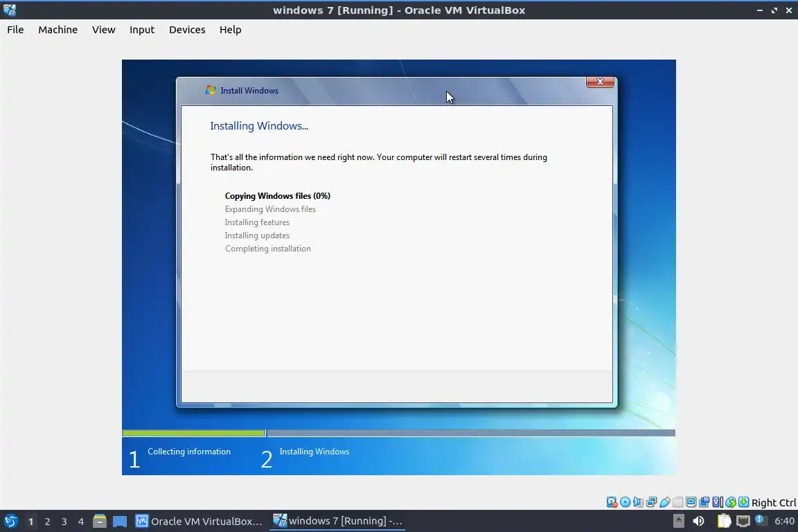
Task: Open the Input menu
Action: point(141,30)
